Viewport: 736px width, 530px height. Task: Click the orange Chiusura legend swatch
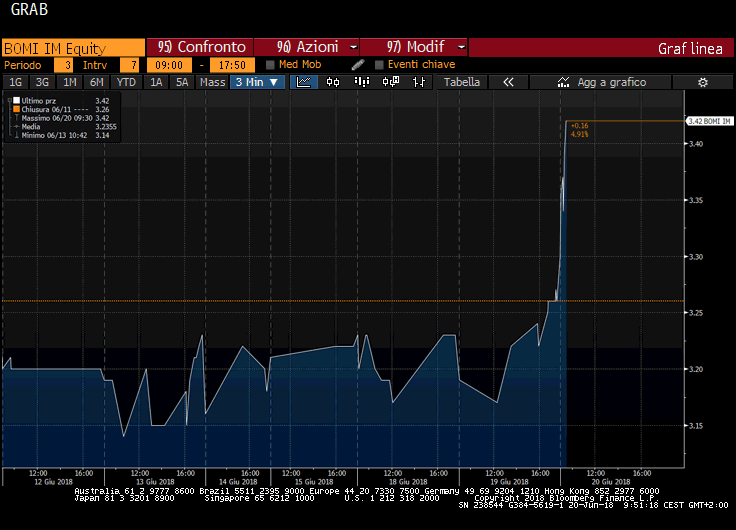tap(16, 109)
